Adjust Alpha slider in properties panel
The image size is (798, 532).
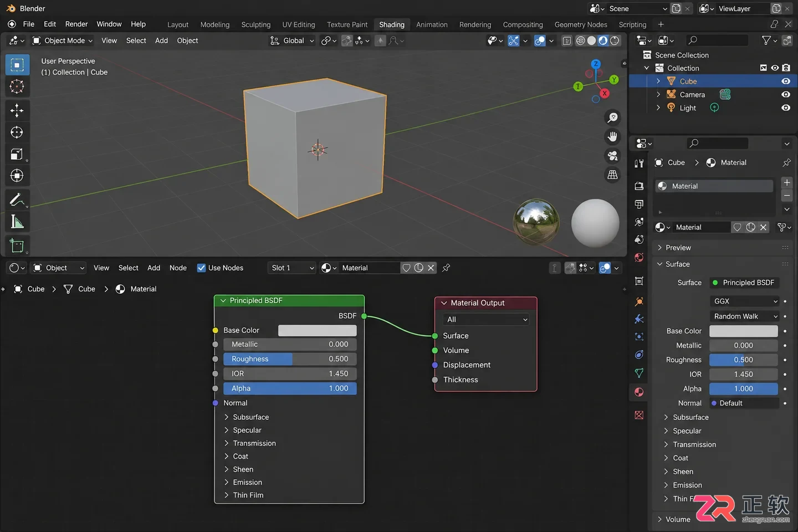point(744,388)
